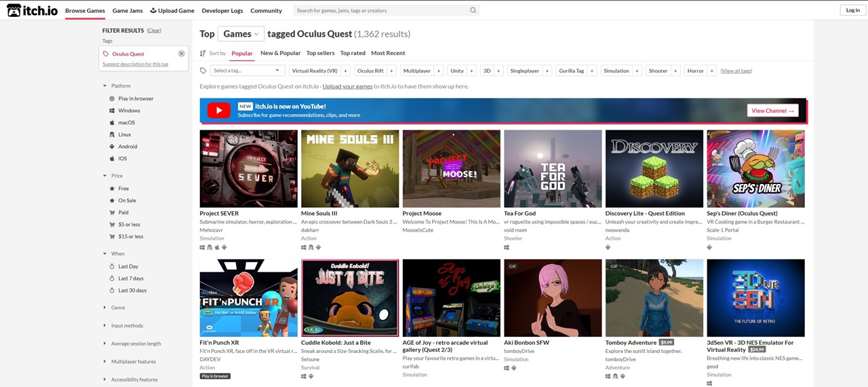Expand the Genre filter section
Image resolution: width=868 pixels, height=387 pixels.
point(114,308)
